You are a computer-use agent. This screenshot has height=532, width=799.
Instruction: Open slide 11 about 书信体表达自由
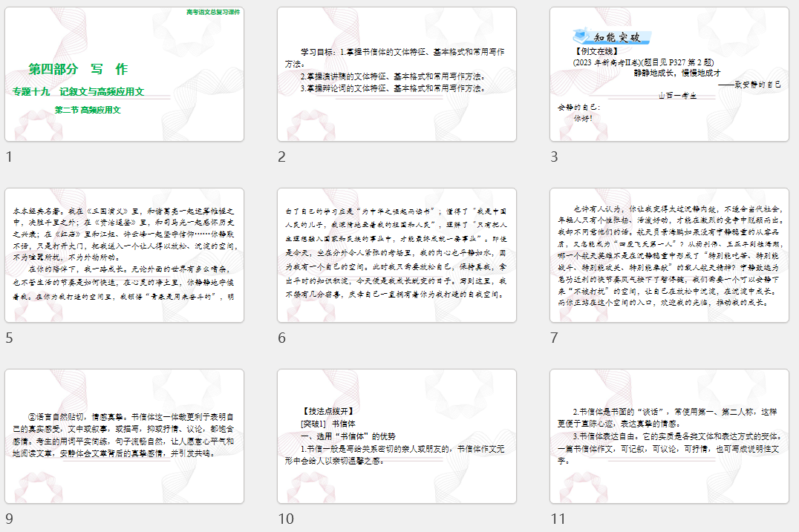671,439
